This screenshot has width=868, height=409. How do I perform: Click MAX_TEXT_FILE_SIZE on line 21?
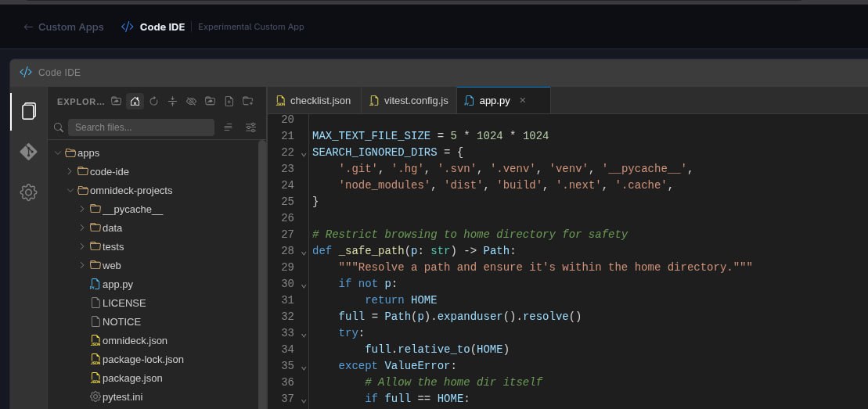[371, 135]
